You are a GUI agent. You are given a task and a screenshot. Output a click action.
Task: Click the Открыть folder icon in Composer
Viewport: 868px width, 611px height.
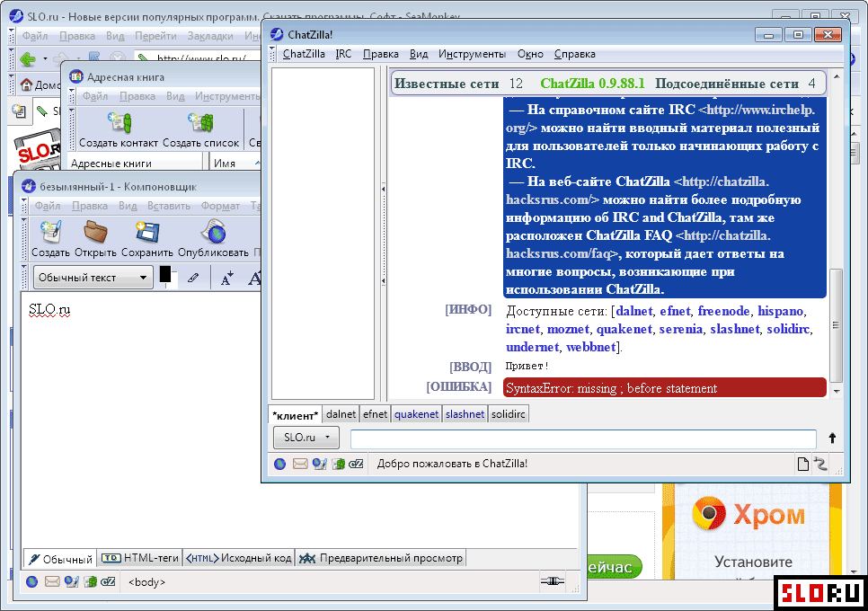95,233
